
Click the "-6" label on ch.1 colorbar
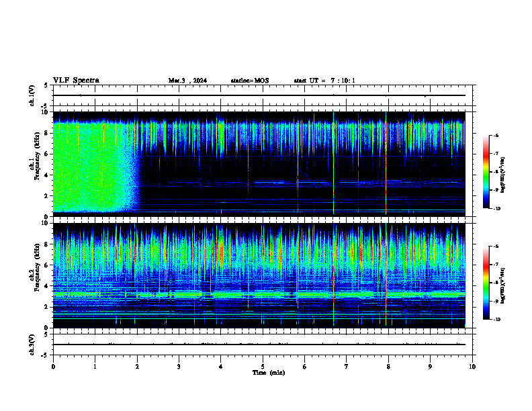click(496, 136)
